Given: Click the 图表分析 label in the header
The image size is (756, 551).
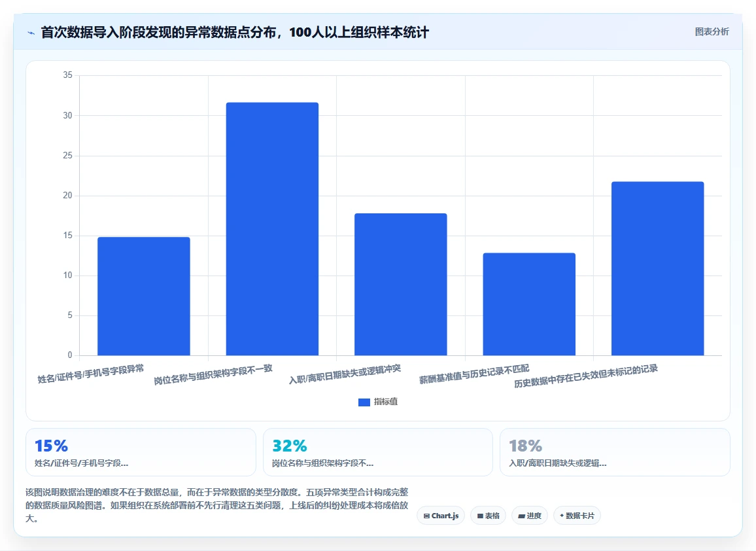Looking at the screenshot, I should pyautogui.click(x=712, y=32).
